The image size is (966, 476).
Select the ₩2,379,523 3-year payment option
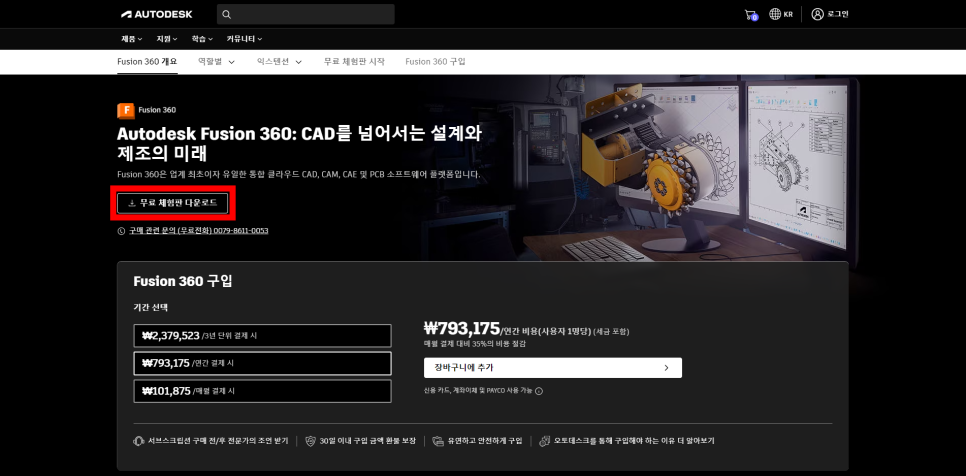tap(262, 336)
